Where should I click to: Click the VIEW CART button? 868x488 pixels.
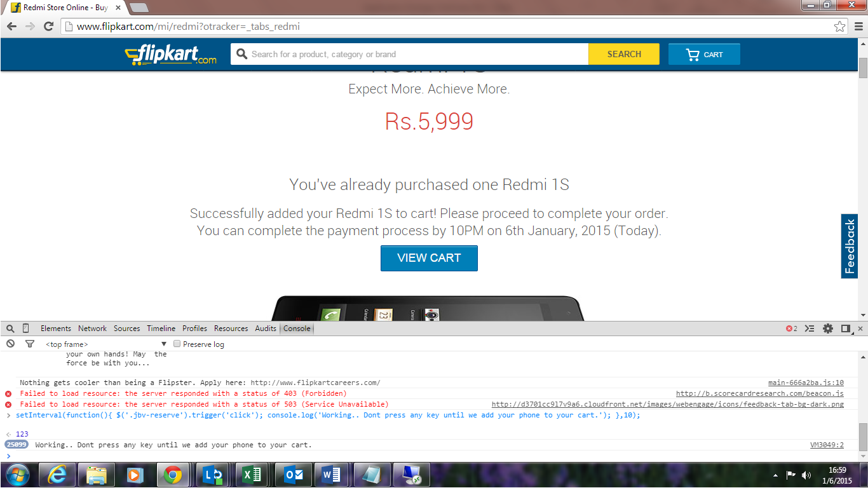[429, 258]
